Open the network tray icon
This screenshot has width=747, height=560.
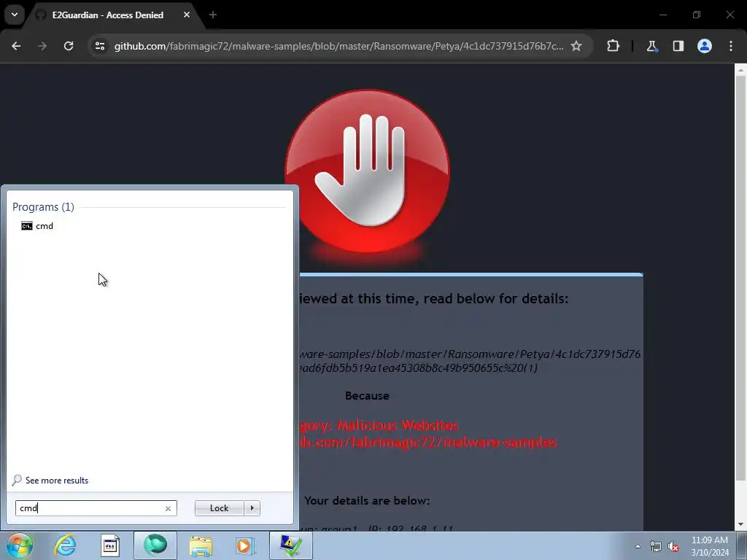pyautogui.click(x=656, y=547)
